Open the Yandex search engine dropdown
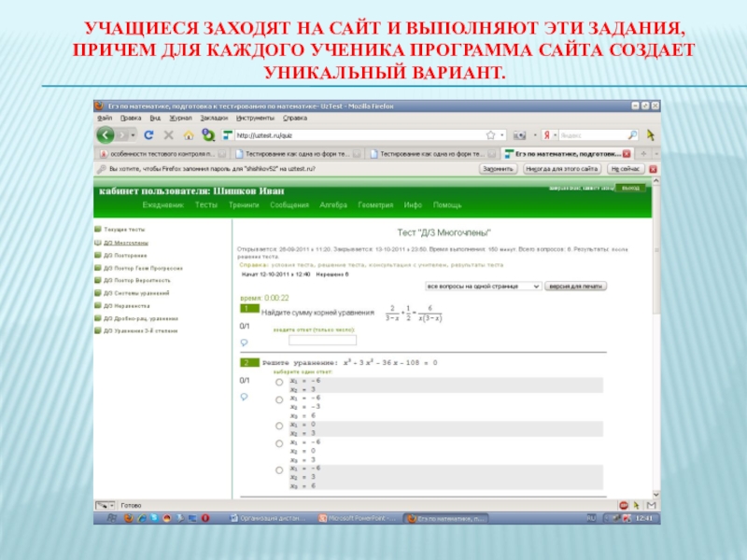The height and width of the screenshot is (560, 747). (549, 135)
